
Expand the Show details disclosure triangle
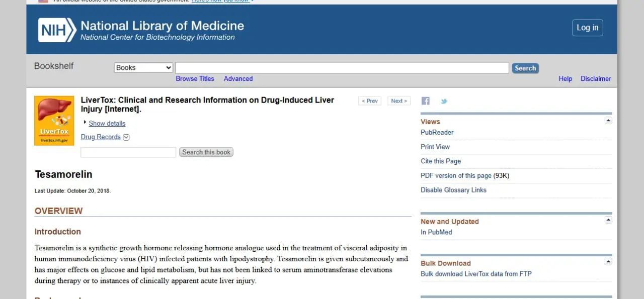click(x=85, y=122)
